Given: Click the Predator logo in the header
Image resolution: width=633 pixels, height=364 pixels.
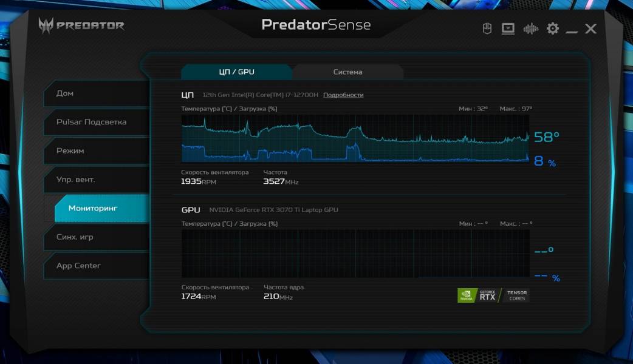Looking at the screenshot, I should pyautogui.click(x=81, y=26).
